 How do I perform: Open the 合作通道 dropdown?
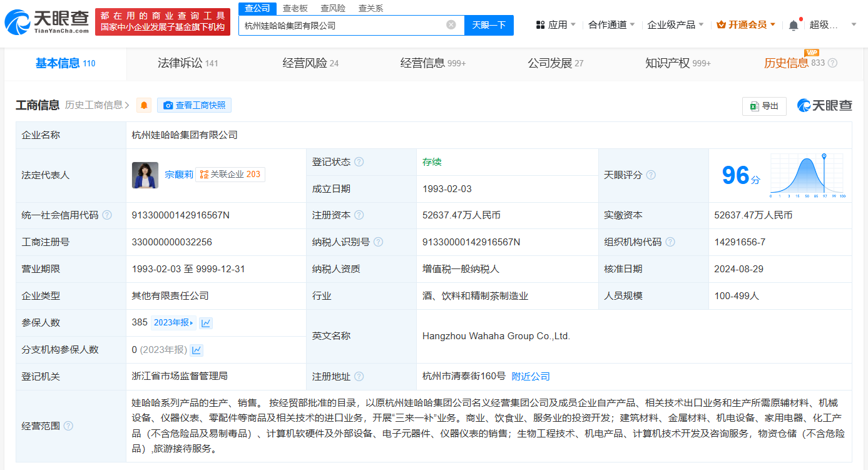tap(611, 25)
